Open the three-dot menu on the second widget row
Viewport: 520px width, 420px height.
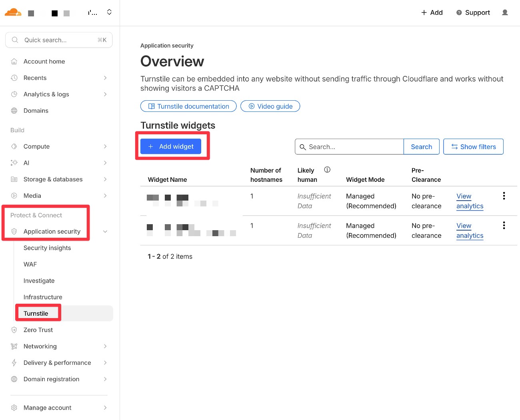504,225
